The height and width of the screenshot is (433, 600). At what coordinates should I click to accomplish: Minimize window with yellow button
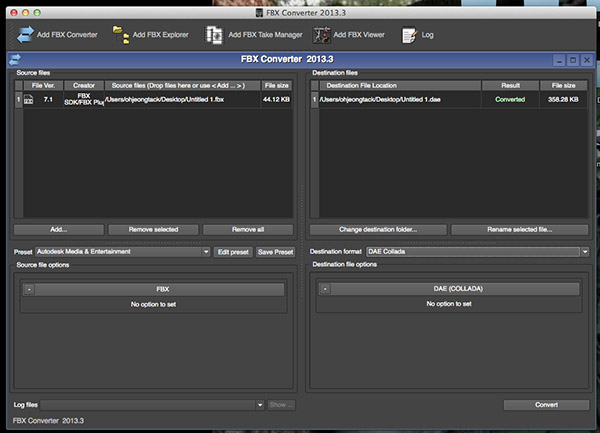pos(26,13)
